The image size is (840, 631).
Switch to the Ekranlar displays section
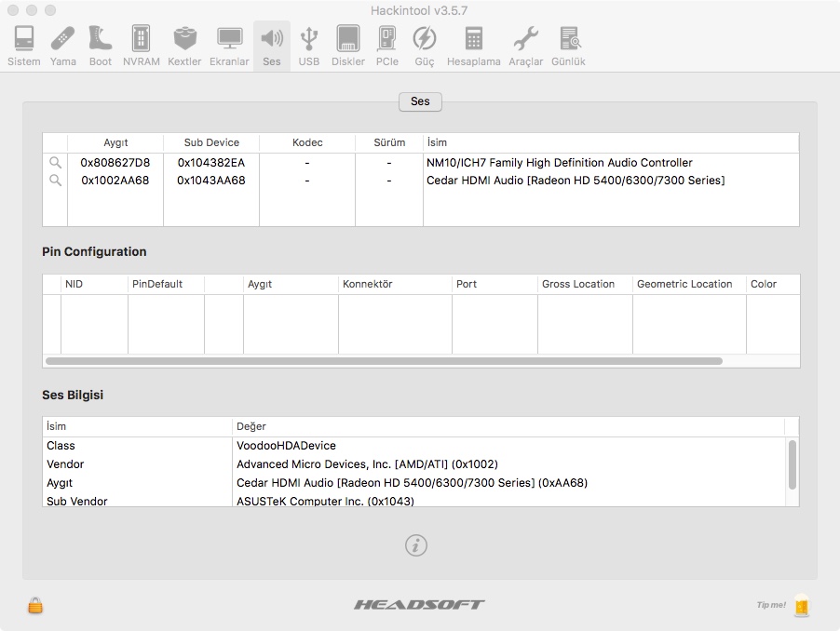(229, 46)
